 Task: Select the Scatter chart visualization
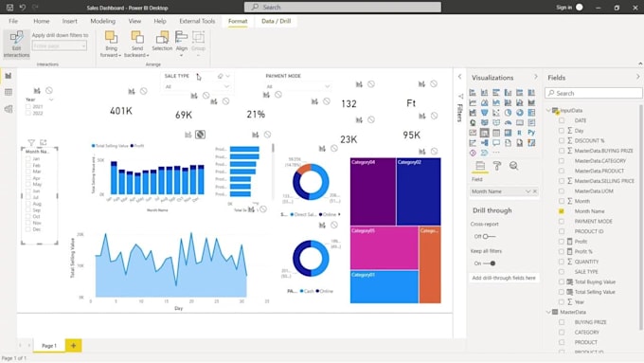pos(496,112)
